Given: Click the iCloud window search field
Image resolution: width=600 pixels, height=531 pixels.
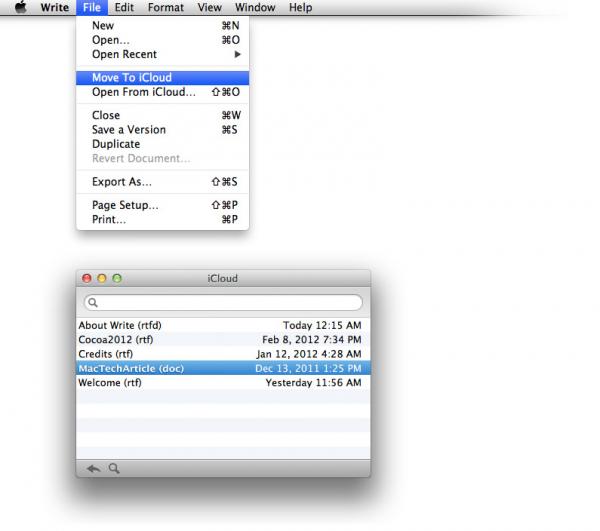Looking at the screenshot, I should 223,303.
